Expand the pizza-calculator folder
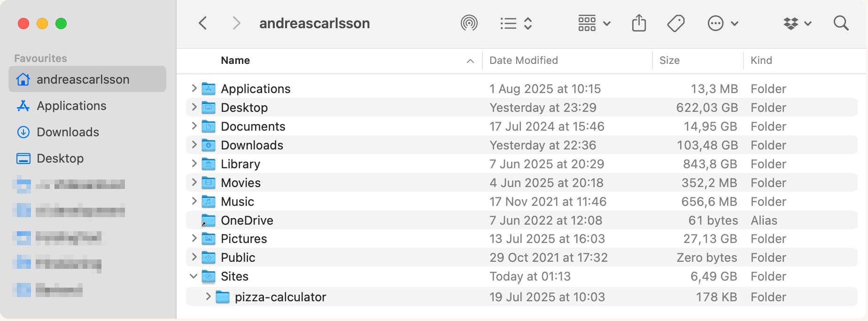The width and height of the screenshot is (868, 321). (208, 296)
